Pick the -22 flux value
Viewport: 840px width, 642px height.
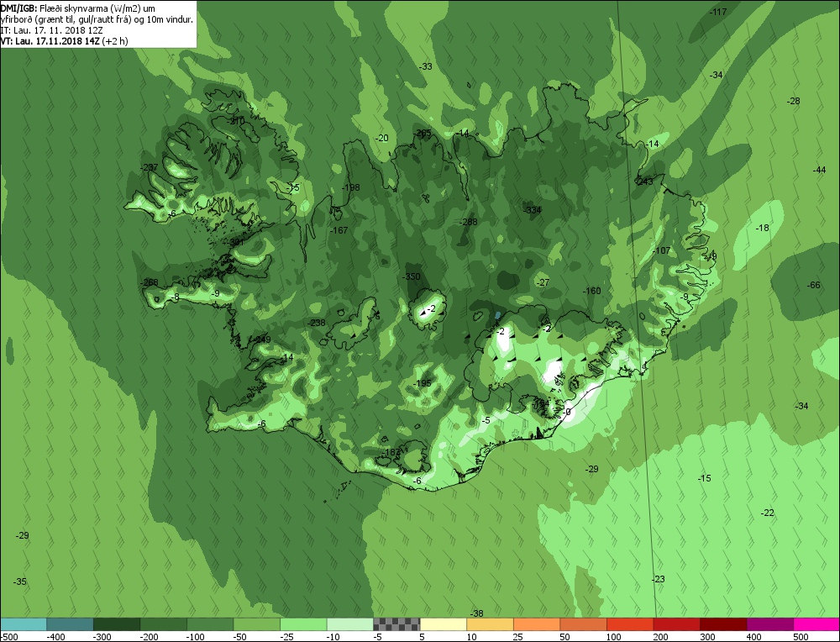point(768,513)
